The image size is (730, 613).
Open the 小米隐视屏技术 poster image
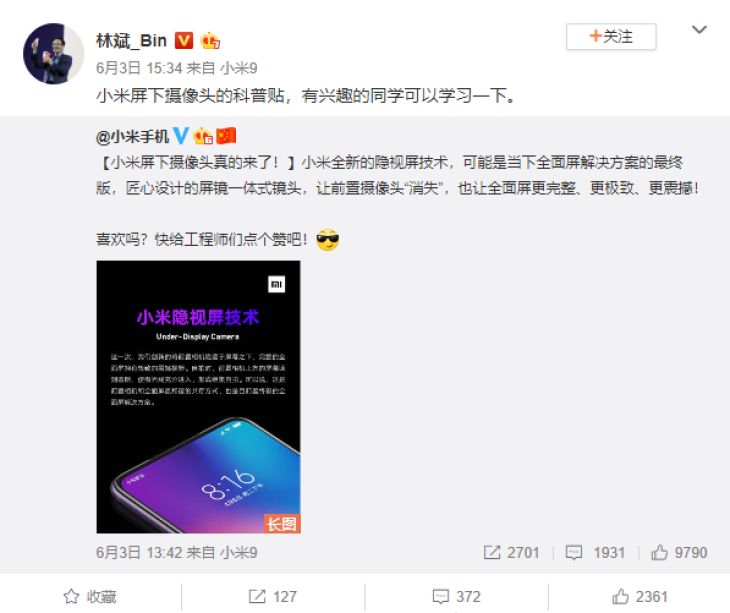pyautogui.click(x=198, y=397)
